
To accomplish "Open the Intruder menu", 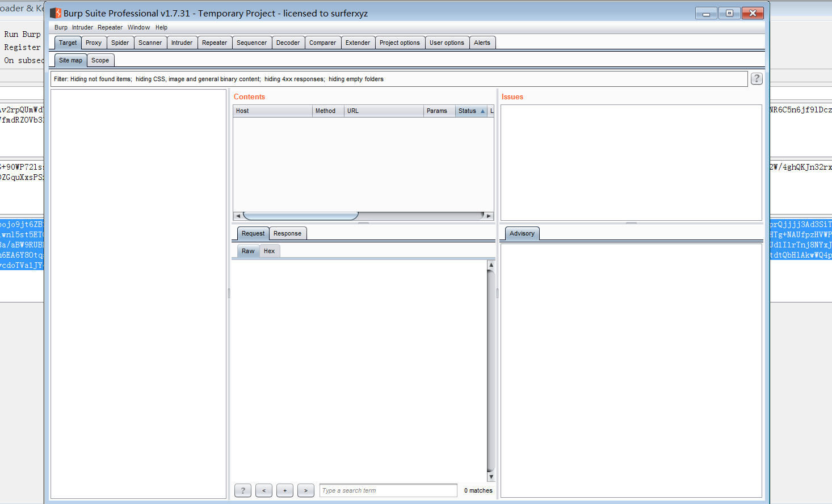I will click(x=82, y=27).
